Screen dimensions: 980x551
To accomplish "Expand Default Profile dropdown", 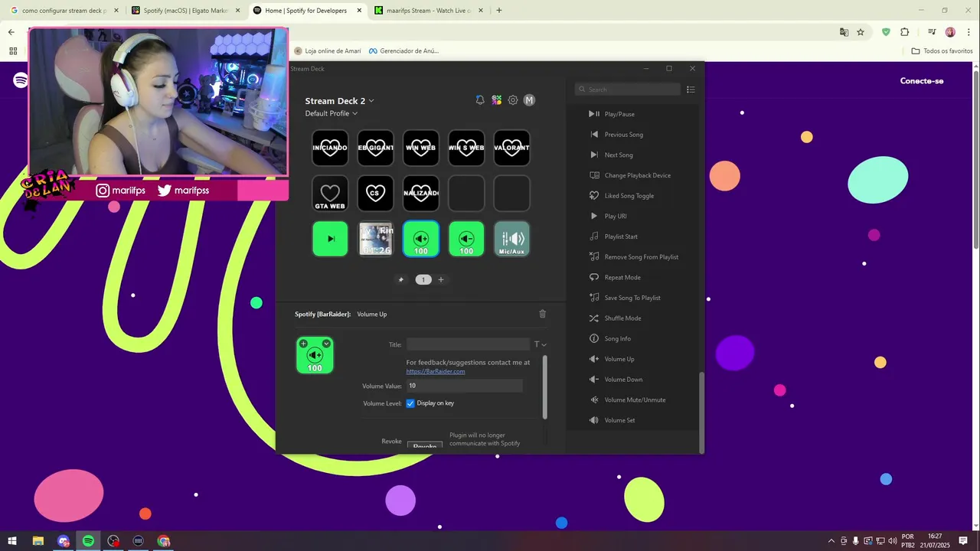I will 332,113.
